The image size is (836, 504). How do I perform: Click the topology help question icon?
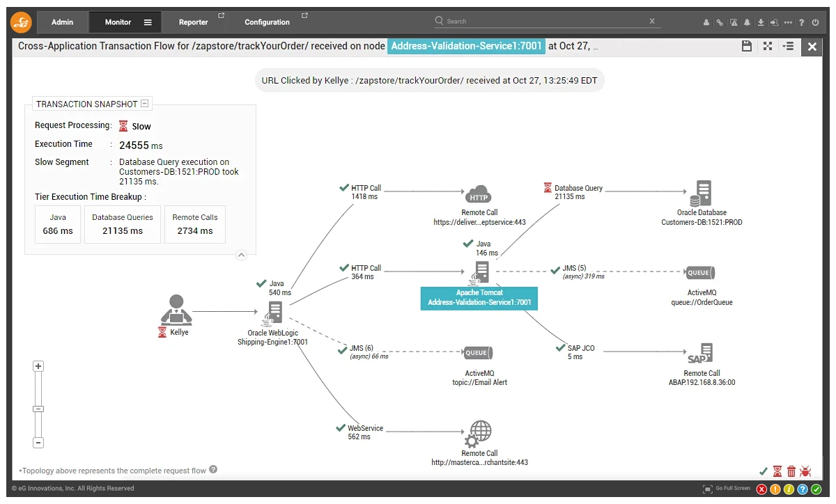213,469
